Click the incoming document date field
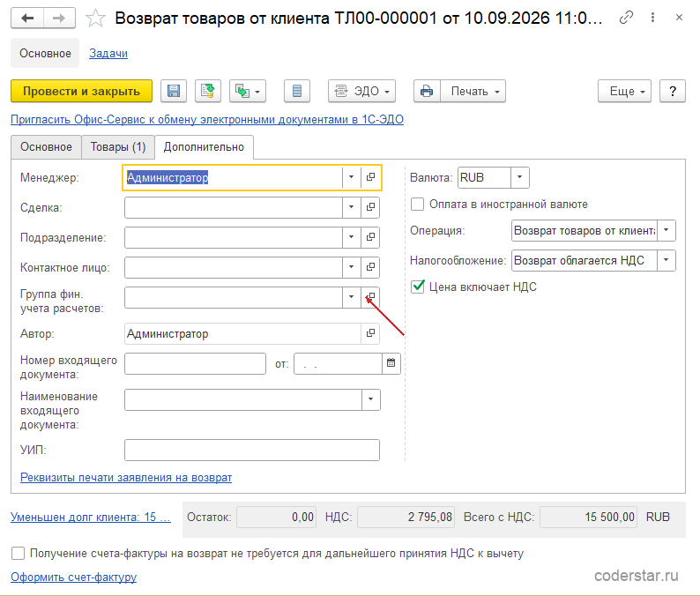700x596 pixels. click(x=338, y=364)
